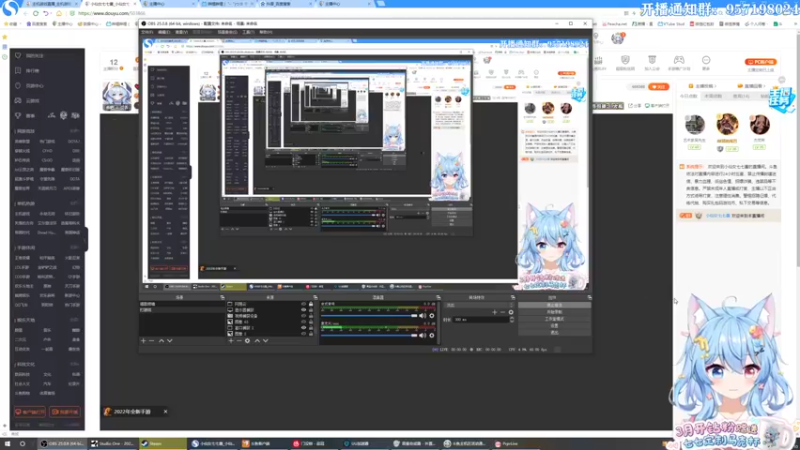Click the orange PC client button

click(760, 62)
